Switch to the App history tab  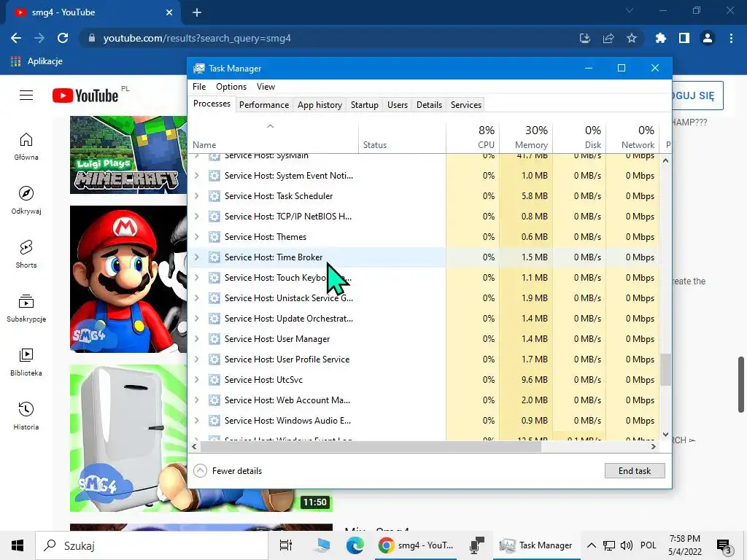tap(320, 105)
